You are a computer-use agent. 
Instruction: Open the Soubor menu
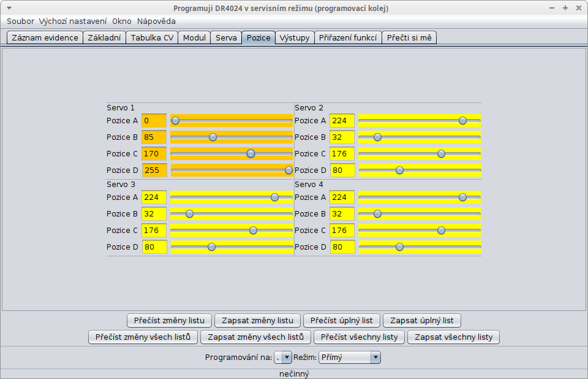[20, 21]
